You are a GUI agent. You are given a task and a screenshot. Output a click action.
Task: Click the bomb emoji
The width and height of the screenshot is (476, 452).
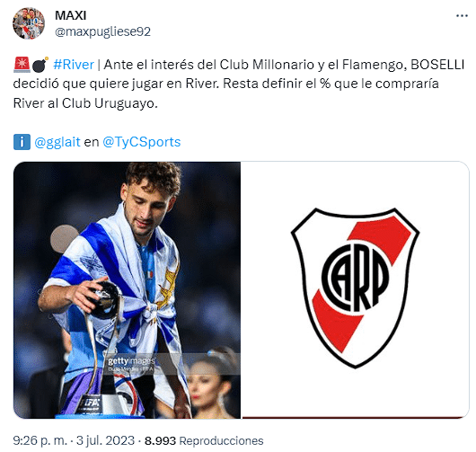[x=40, y=65]
